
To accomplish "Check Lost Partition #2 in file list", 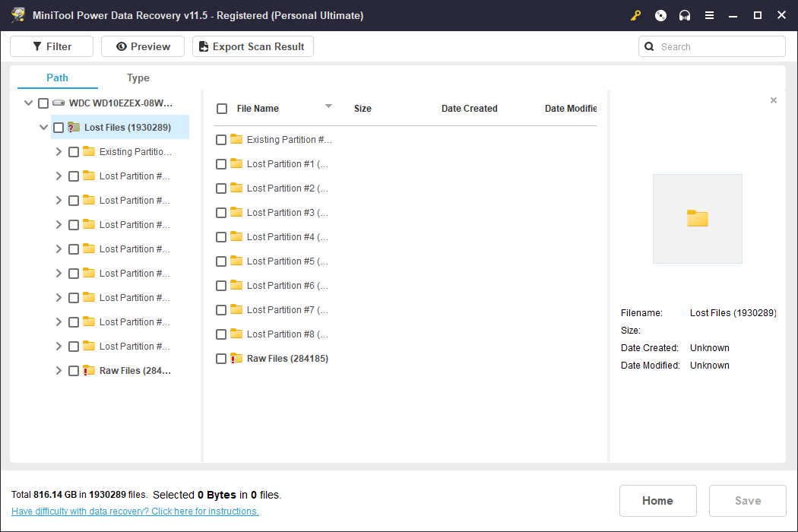I will tap(221, 188).
